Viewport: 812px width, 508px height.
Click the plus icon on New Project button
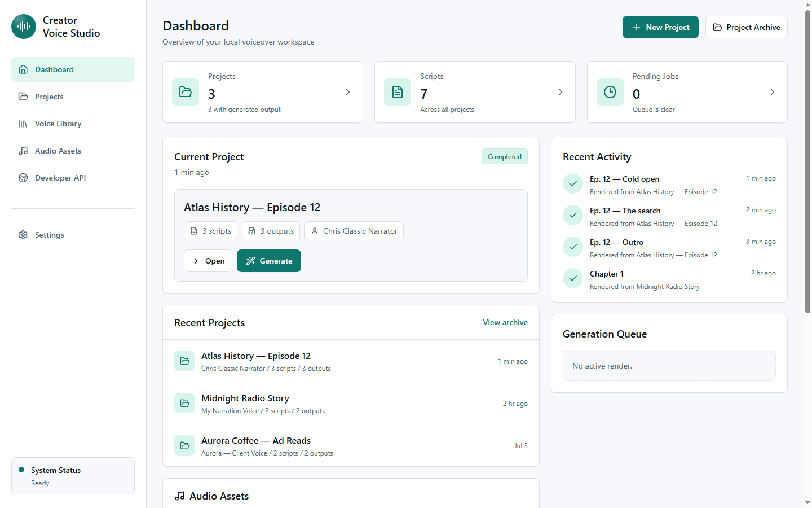click(x=637, y=27)
